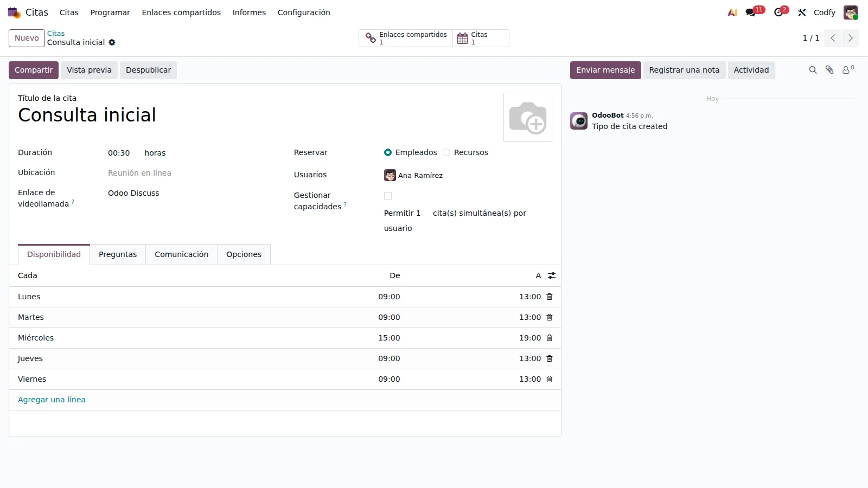Select the Empleados radio option
Screen dimensions: 868x488
click(x=388, y=152)
